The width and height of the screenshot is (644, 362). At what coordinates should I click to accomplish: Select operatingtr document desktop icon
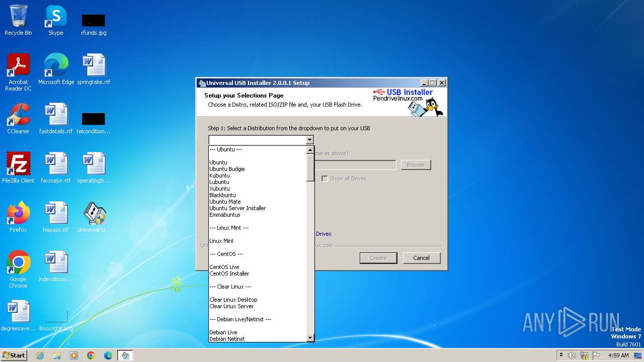pyautogui.click(x=94, y=168)
